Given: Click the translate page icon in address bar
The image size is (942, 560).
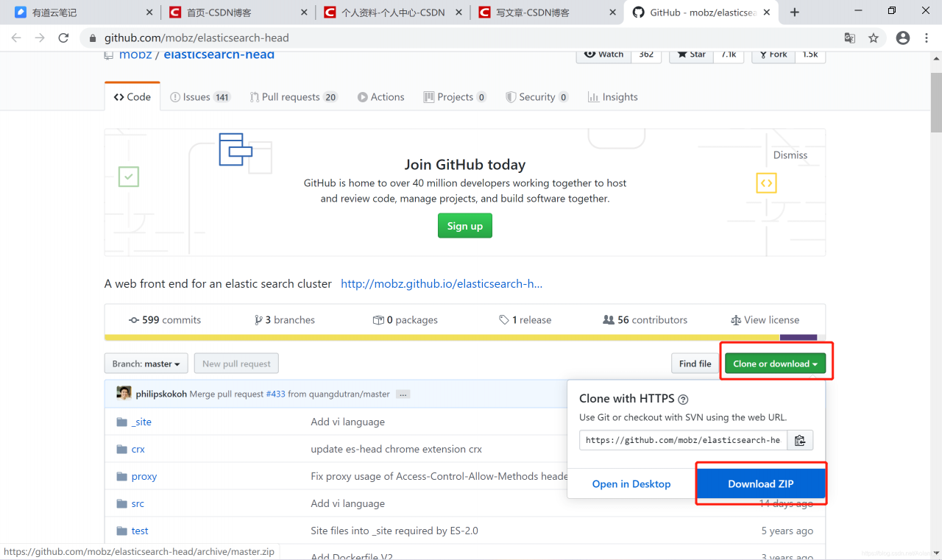Looking at the screenshot, I should pyautogui.click(x=850, y=38).
